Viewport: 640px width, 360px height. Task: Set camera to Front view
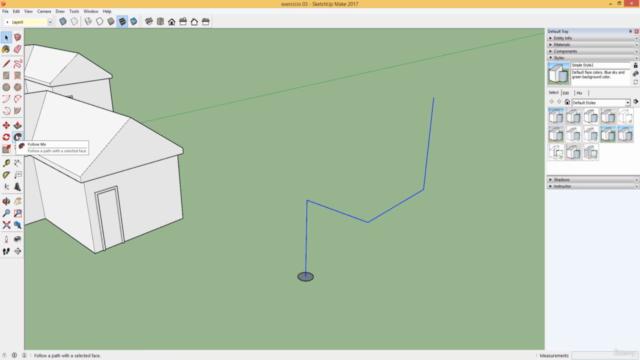172,22
